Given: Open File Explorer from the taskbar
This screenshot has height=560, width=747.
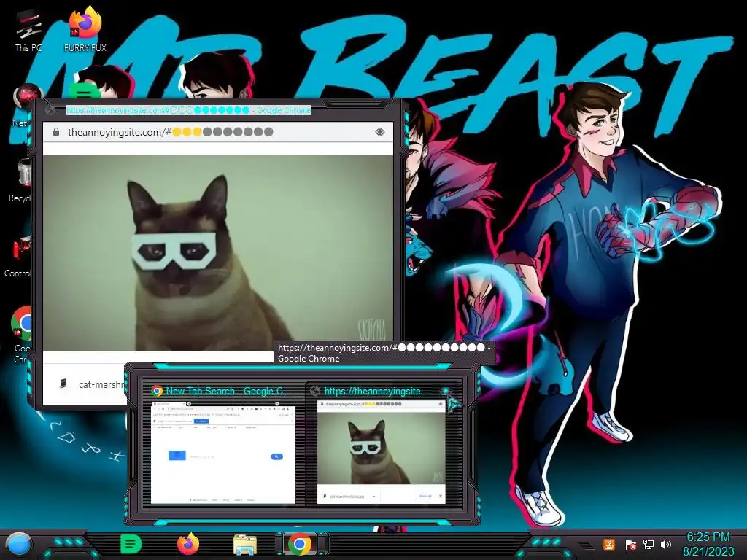Looking at the screenshot, I should pos(245,545).
